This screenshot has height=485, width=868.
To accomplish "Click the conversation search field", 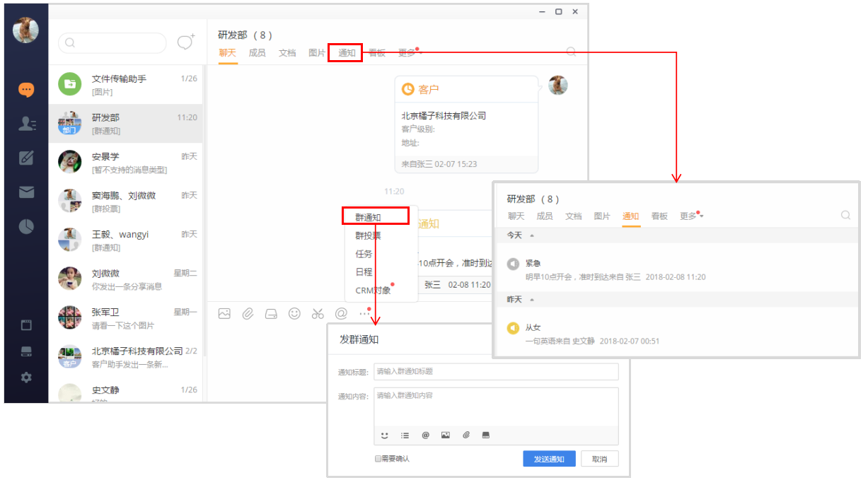I will [112, 42].
